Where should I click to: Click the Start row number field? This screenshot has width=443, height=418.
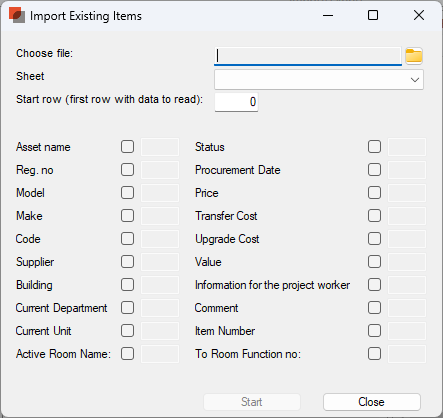236,102
